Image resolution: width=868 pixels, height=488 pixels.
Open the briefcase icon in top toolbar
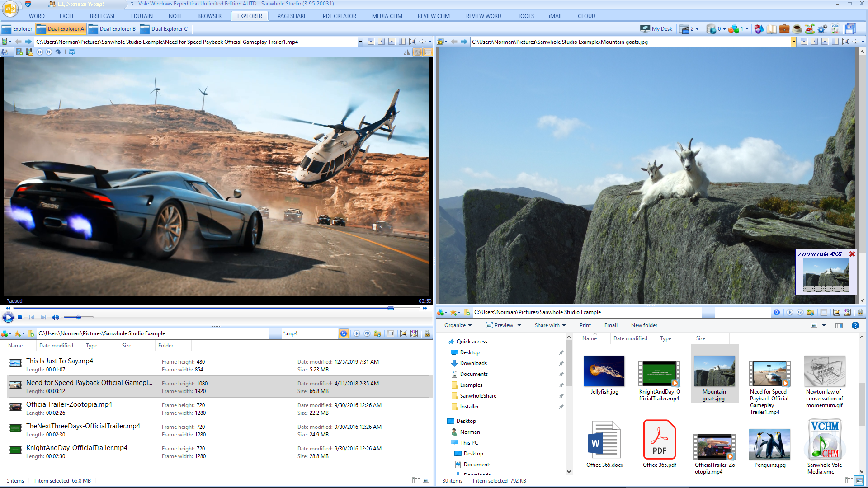[x=784, y=29]
